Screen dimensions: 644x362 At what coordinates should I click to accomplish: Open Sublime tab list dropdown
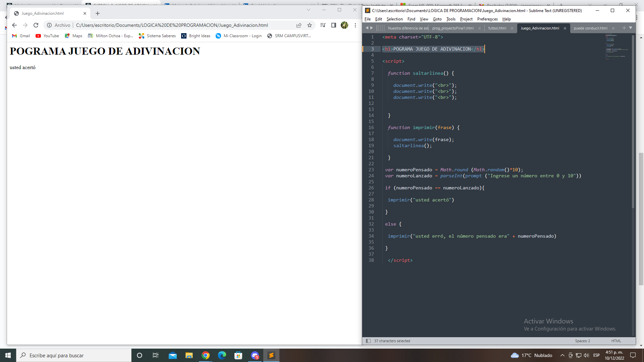[631, 28]
